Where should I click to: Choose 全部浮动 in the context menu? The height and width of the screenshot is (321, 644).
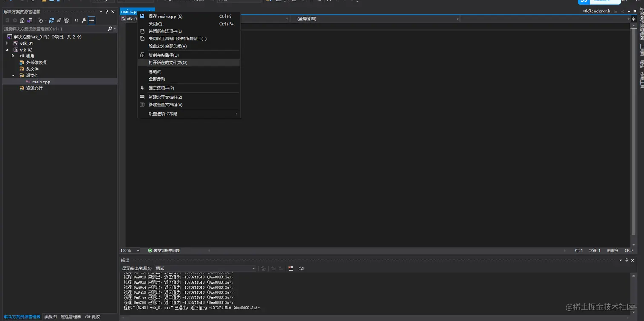[189, 79]
